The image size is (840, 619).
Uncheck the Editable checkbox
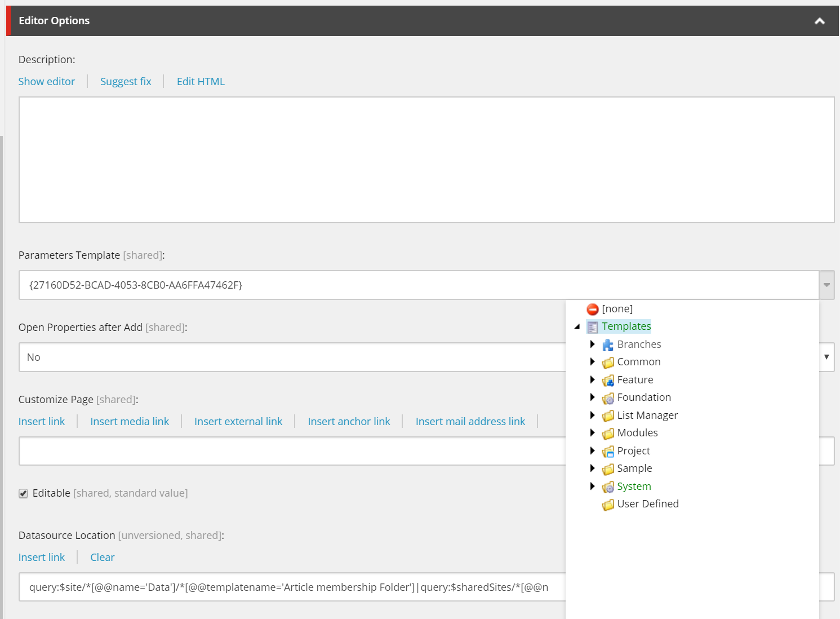point(23,493)
